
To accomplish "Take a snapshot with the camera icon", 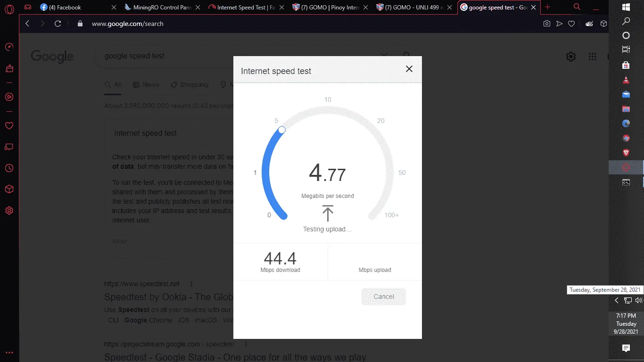I will click(547, 24).
